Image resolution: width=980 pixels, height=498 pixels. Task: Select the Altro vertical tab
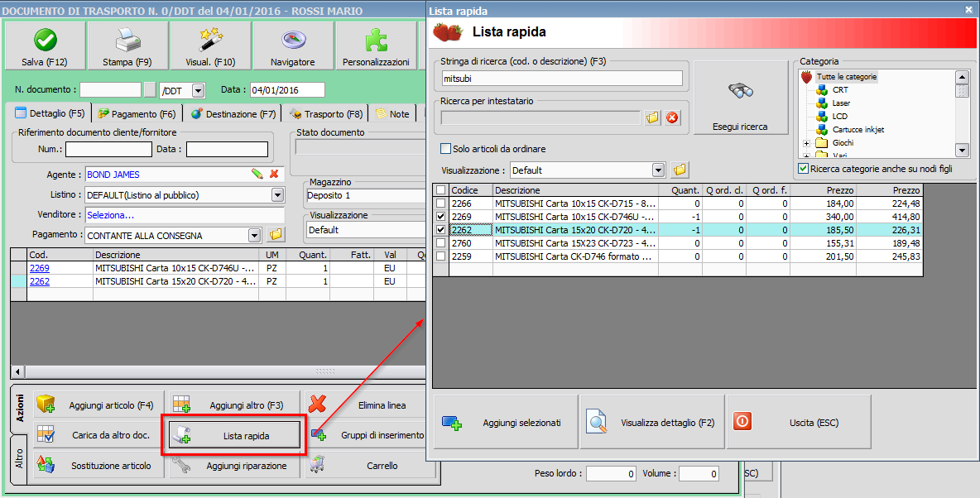(19, 458)
